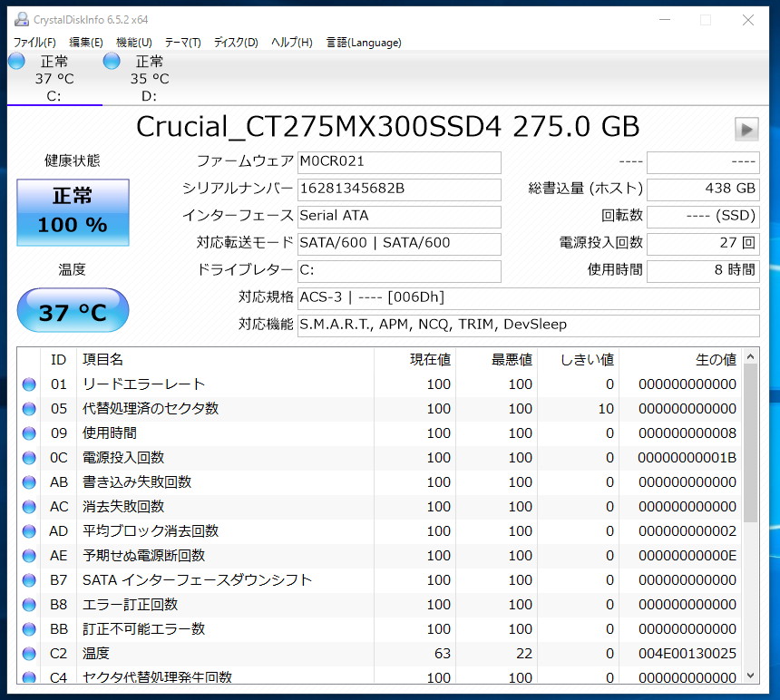Click the 項目名 column header

(x=225, y=359)
